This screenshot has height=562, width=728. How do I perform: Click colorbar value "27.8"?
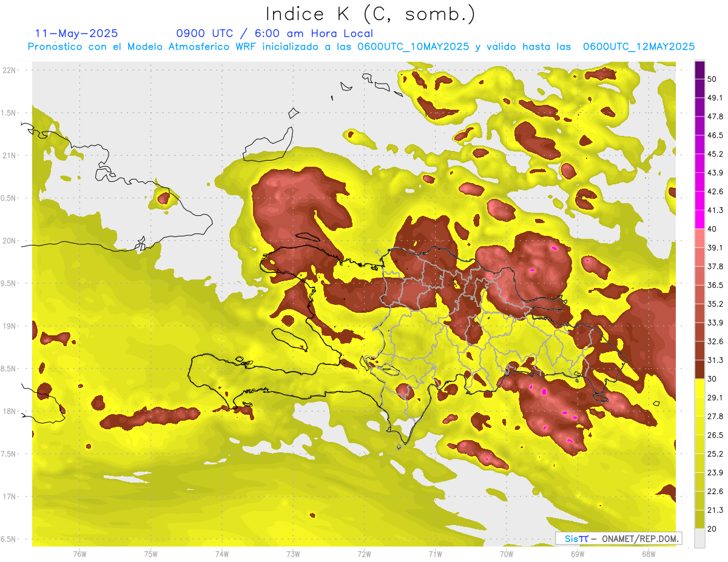point(716,416)
